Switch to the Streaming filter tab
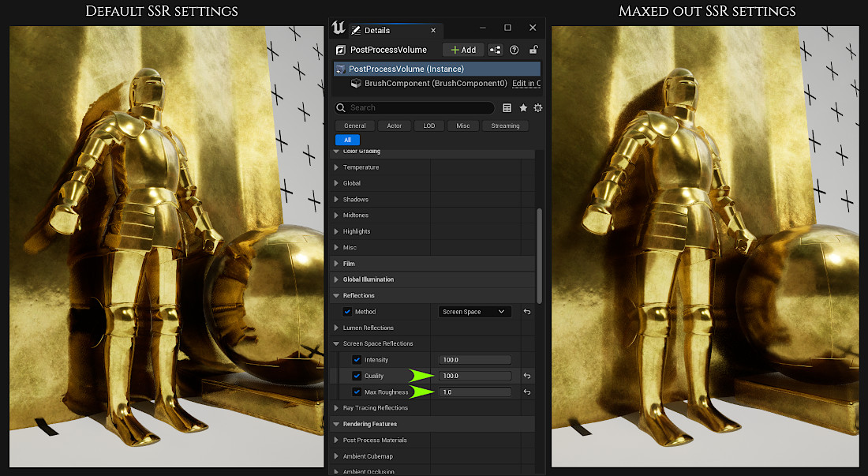The height and width of the screenshot is (476, 868). (505, 126)
